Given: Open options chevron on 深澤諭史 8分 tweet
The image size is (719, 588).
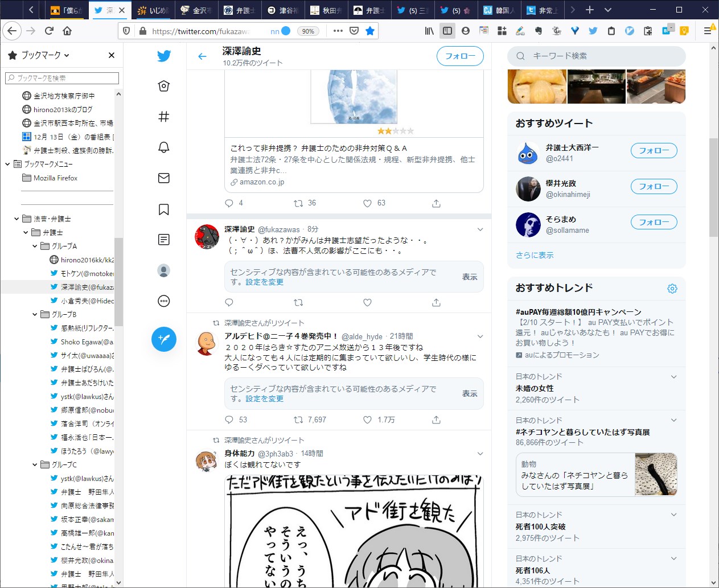Looking at the screenshot, I should 480,229.
